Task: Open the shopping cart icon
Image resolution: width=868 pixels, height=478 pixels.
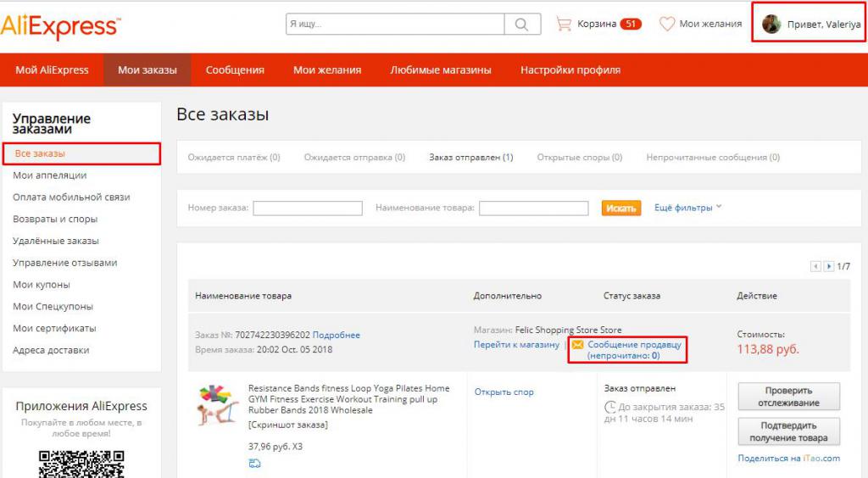Action: 564,24
